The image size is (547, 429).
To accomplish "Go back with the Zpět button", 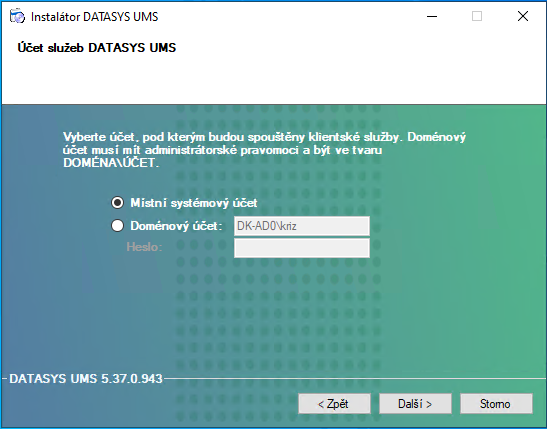I will pos(334,404).
